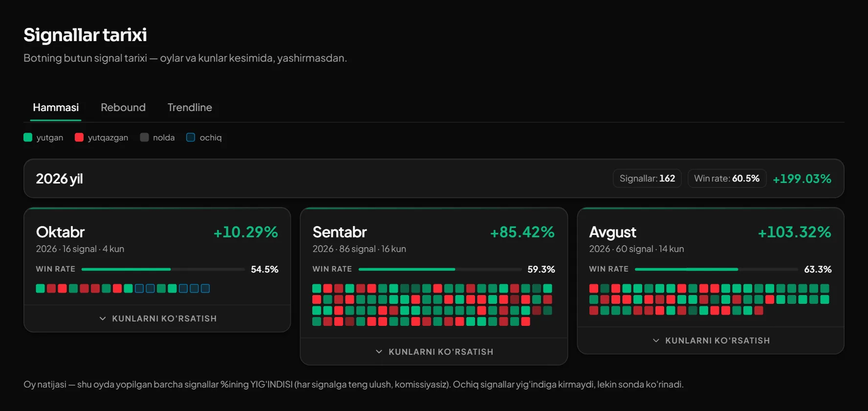
Task: Click the +10.29% Oktabr result
Action: 246,232
